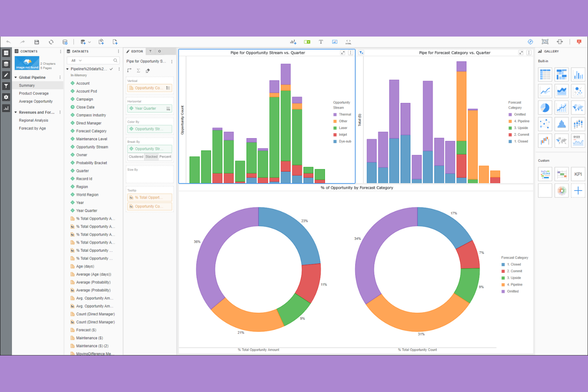Open the Contents panel overflow menu
The height and width of the screenshot is (392, 588).
[60, 51]
